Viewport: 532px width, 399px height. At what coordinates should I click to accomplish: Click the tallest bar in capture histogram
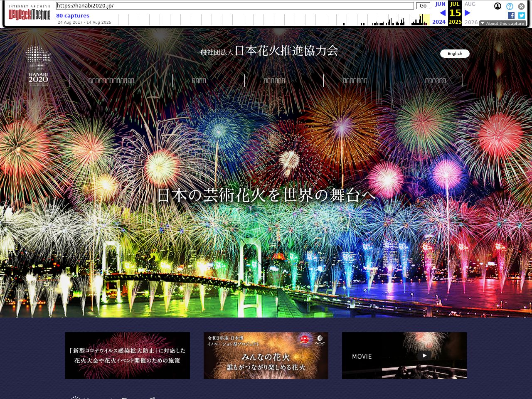[423, 20]
